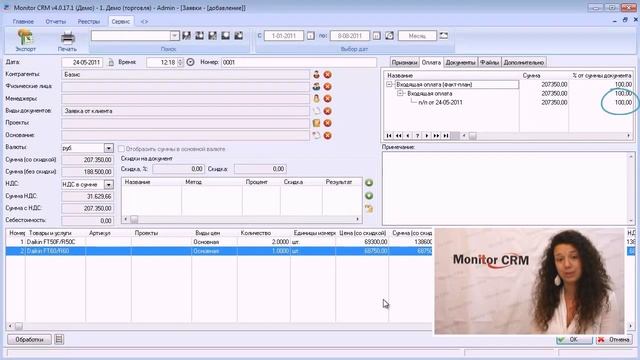
Task: Clear the Физические лица field with red X
Action: (x=327, y=87)
